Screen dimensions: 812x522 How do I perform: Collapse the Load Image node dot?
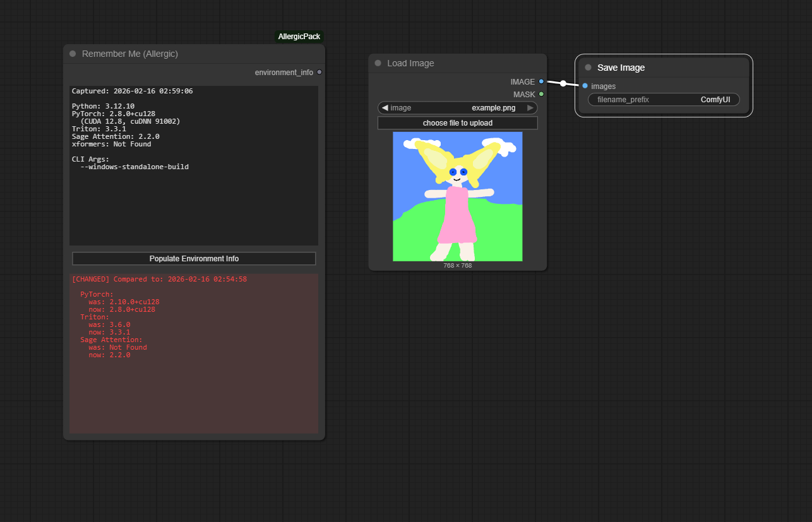pos(378,63)
